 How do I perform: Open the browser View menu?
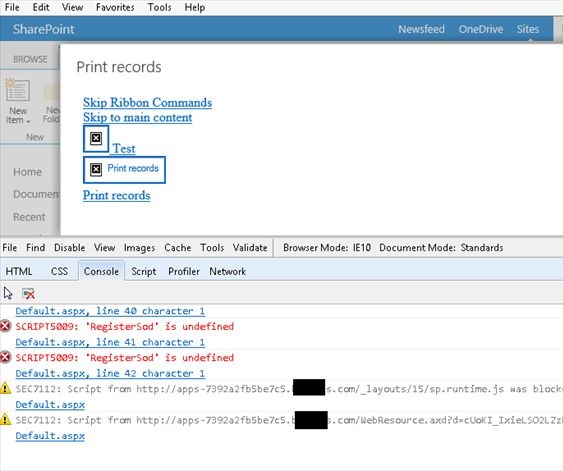[x=72, y=7]
